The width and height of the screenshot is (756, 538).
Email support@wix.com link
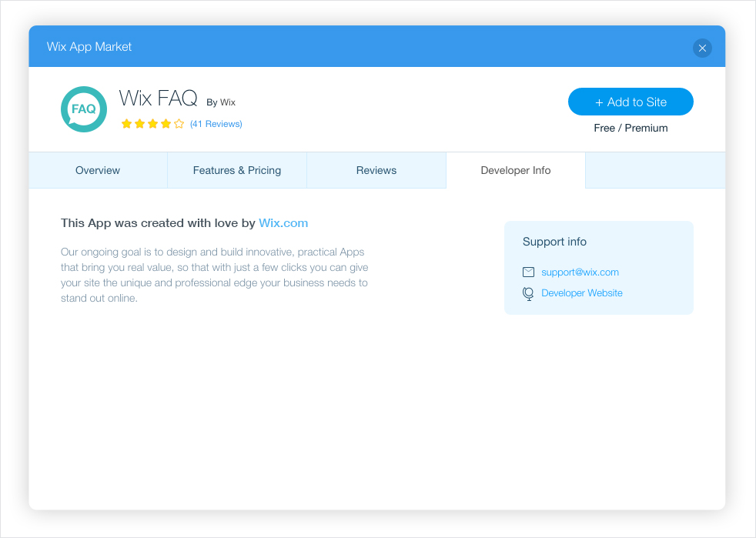click(x=580, y=272)
